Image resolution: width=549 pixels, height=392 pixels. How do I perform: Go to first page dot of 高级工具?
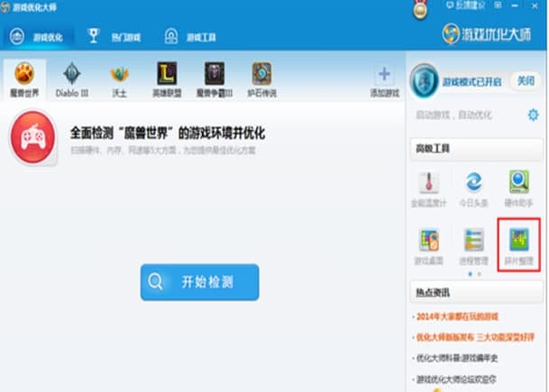471,274
